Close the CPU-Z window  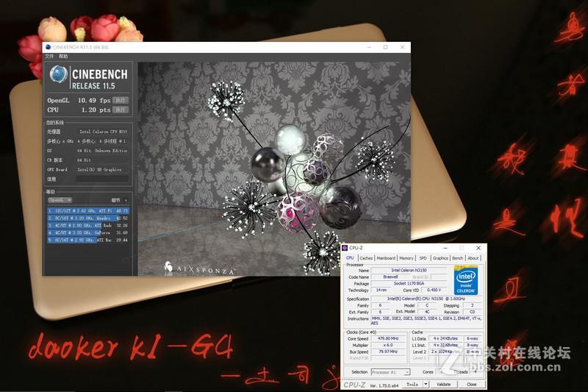point(478,249)
